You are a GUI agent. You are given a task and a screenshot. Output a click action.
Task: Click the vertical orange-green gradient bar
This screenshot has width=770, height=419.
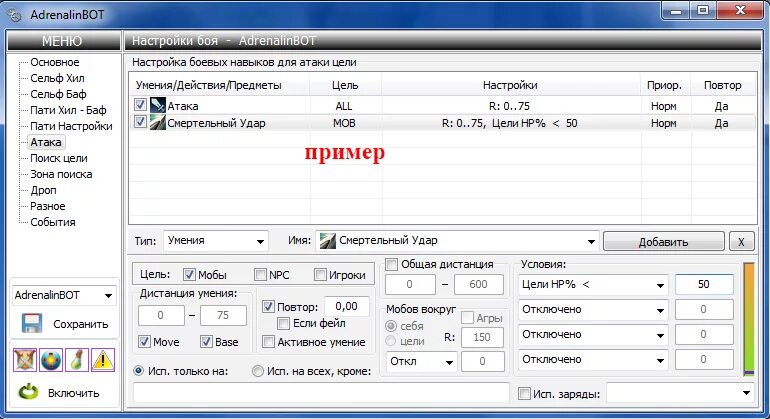pos(749,320)
